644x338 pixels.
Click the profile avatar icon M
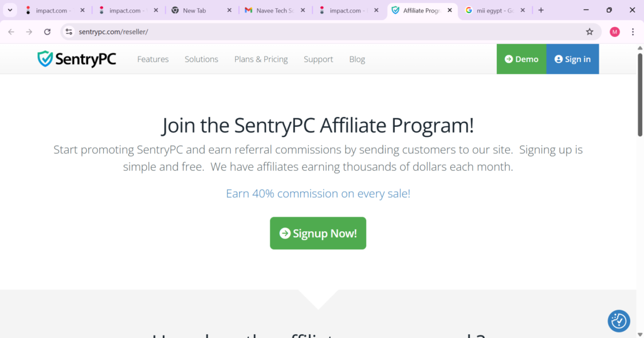coord(614,31)
